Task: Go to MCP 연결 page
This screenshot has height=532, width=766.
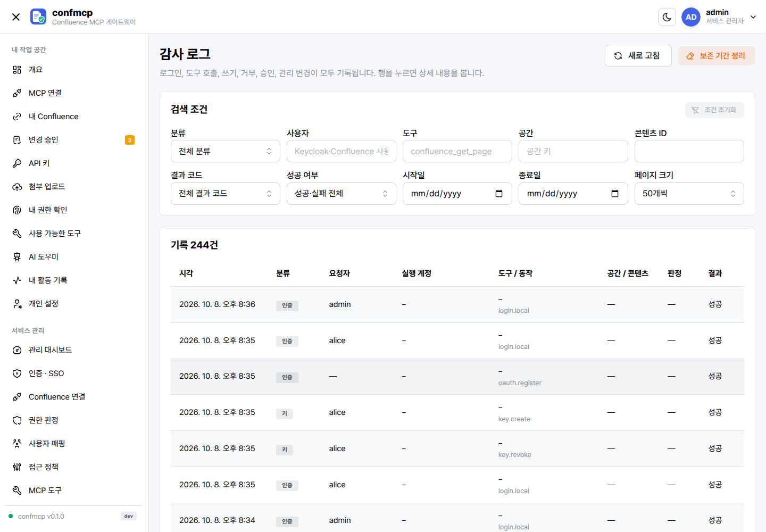Action: tap(74, 93)
